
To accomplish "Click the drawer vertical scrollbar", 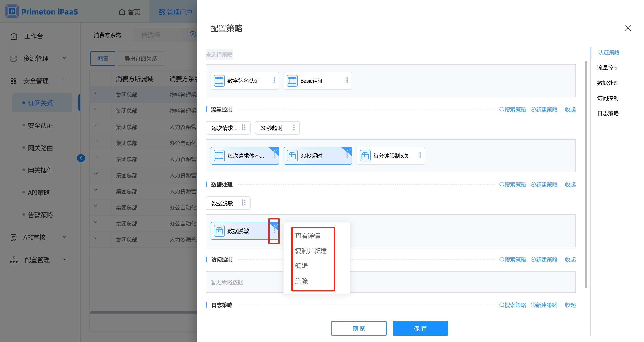I will point(586,175).
